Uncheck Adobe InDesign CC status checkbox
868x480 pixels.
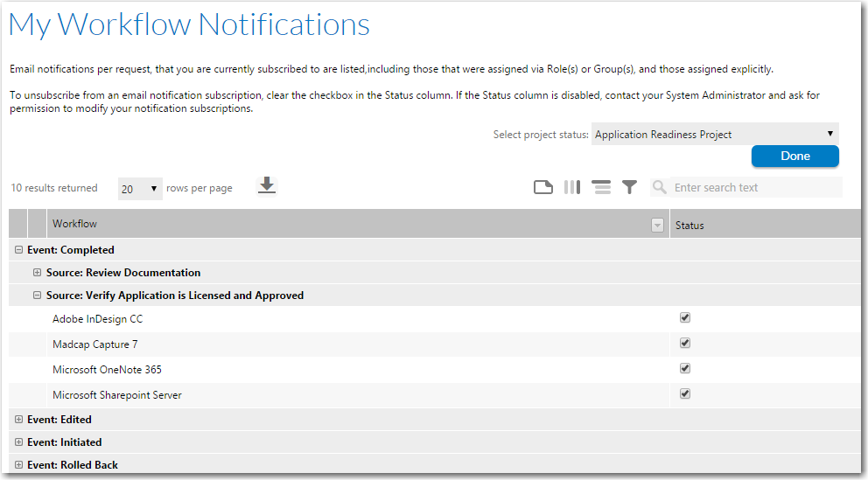click(x=685, y=318)
